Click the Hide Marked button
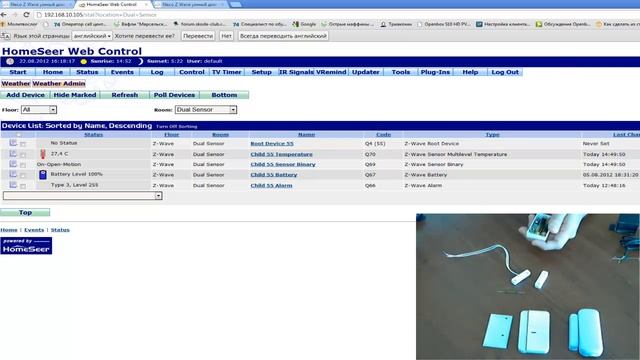 [x=75, y=95]
